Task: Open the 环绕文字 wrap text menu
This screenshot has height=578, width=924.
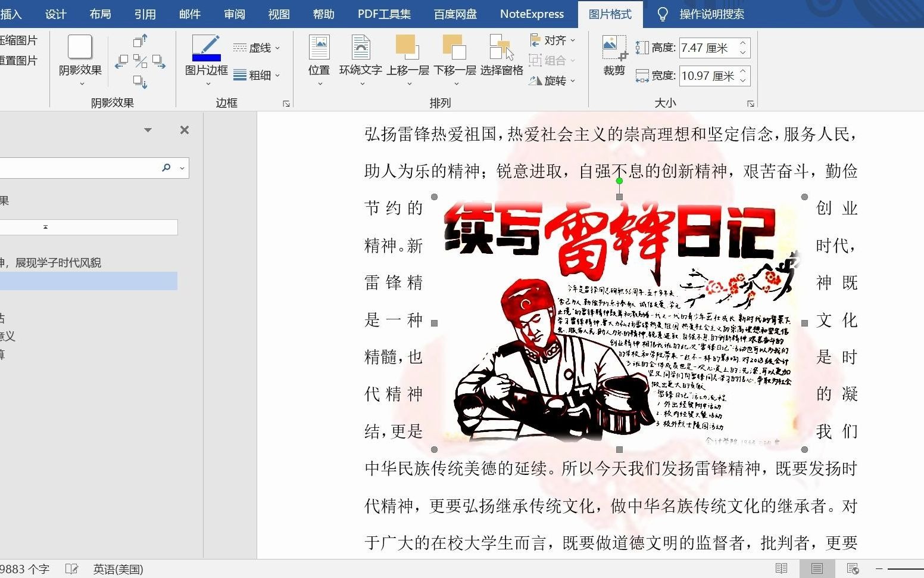Action: coord(361,60)
